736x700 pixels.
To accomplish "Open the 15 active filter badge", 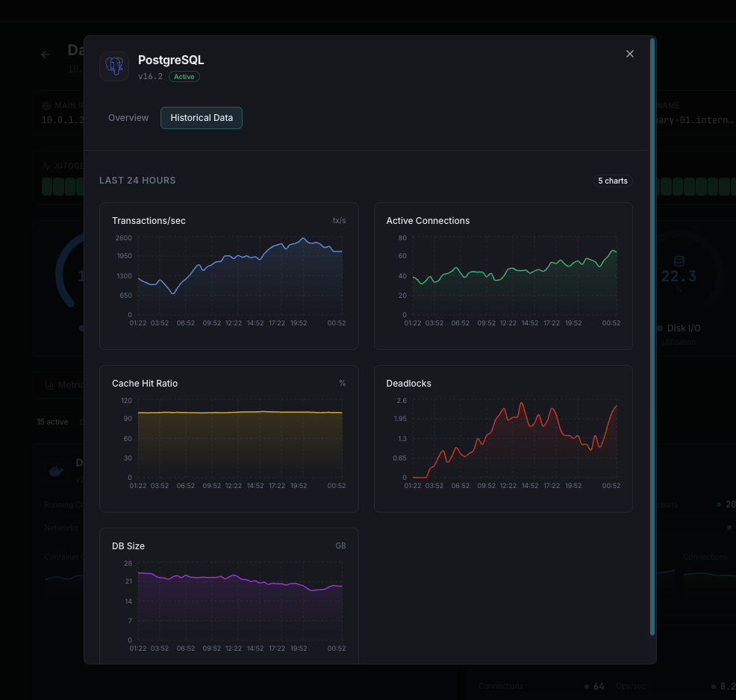I will [52, 422].
